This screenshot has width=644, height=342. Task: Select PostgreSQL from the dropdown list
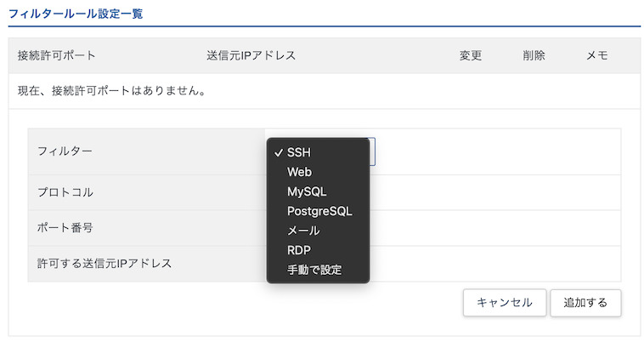tap(318, 211)
